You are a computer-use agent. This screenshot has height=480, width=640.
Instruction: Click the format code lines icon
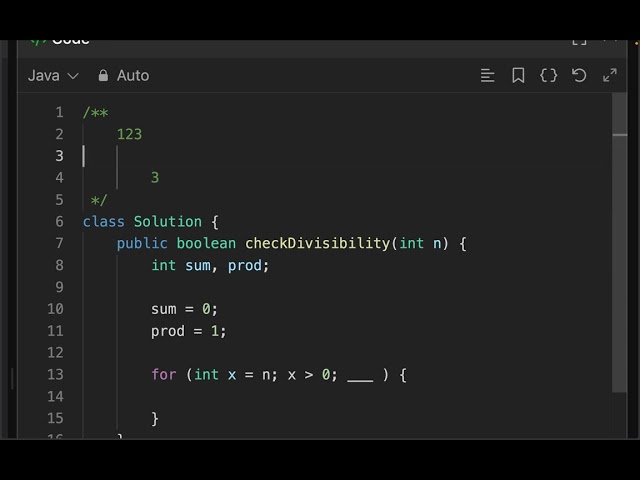tap(487, 76)
